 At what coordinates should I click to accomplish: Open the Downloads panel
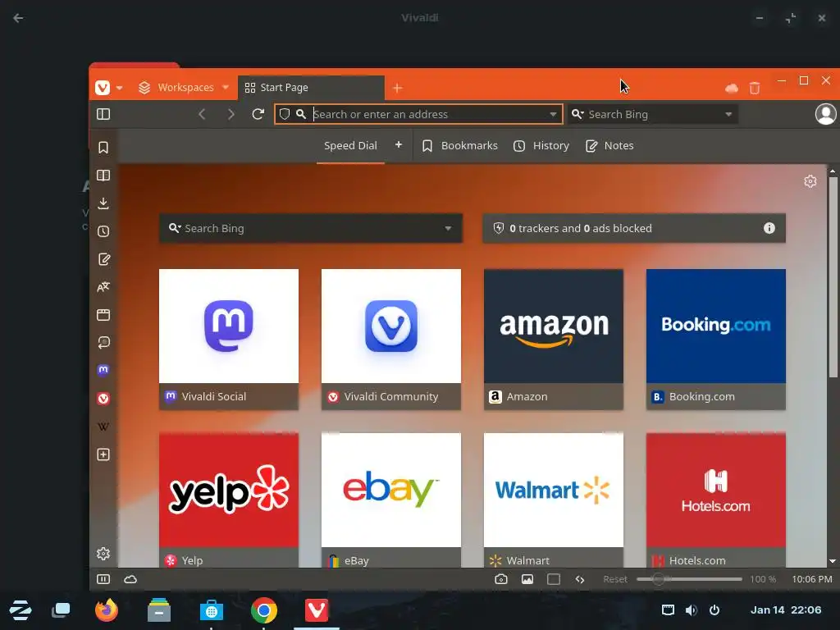pos(103,203)
